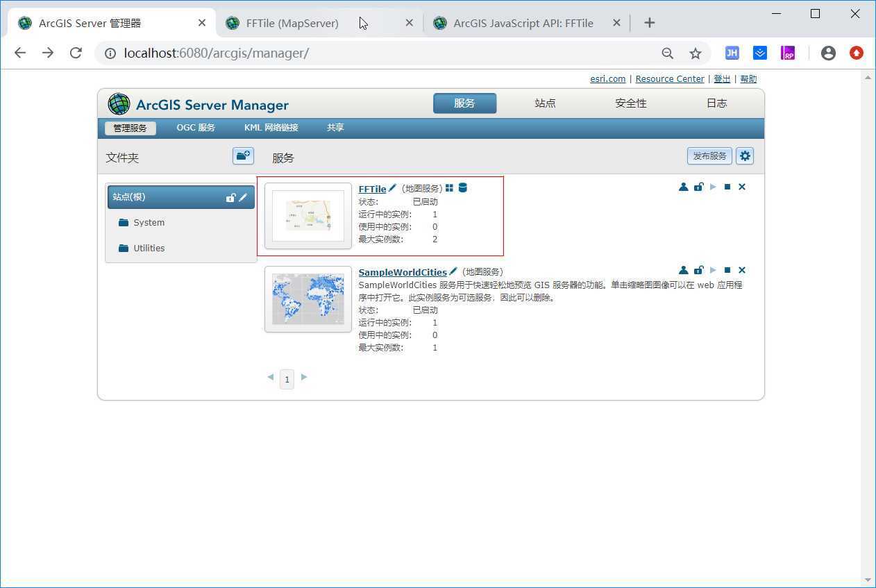The image size is (876, 588).
Task: Switch to the 日志 main tab
Action: (716, 103)
